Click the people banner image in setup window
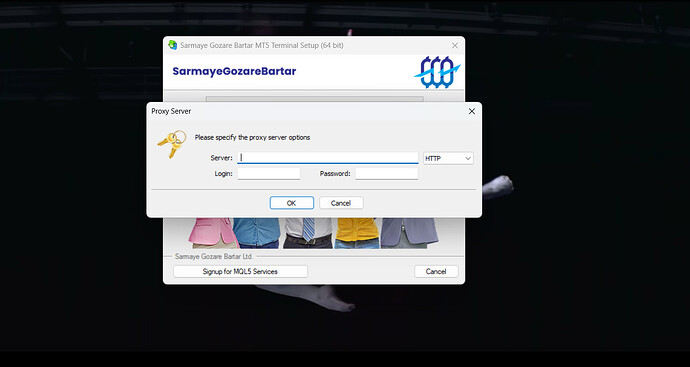Image resolution: width=690 pixels, height=367 pixels. (313, 233)
